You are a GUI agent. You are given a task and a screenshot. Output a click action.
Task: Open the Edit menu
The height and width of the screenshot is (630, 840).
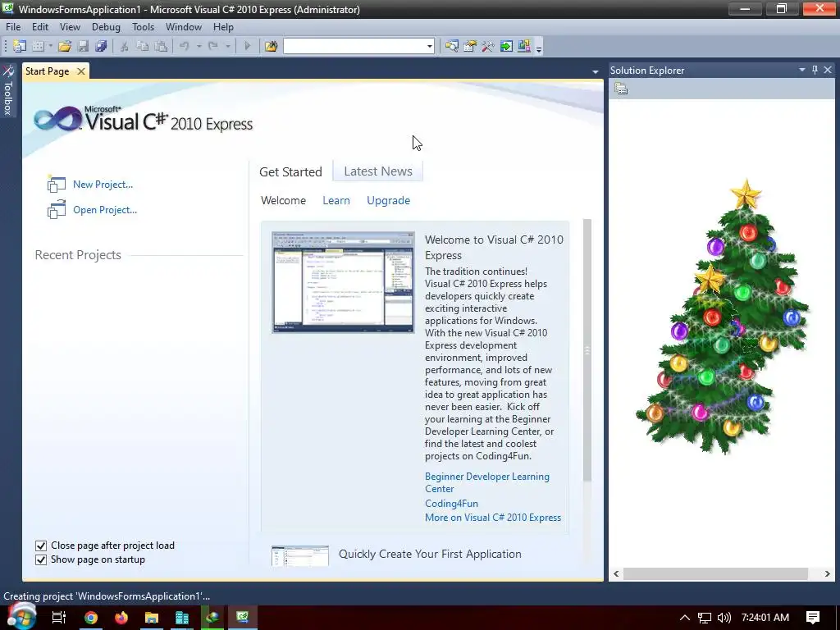[x=39, y=27]
